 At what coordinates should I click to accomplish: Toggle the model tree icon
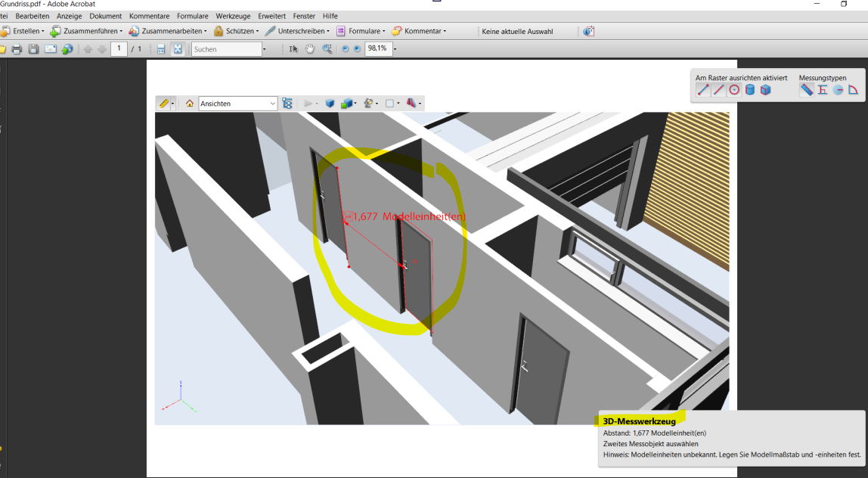(x=287, y=104)
